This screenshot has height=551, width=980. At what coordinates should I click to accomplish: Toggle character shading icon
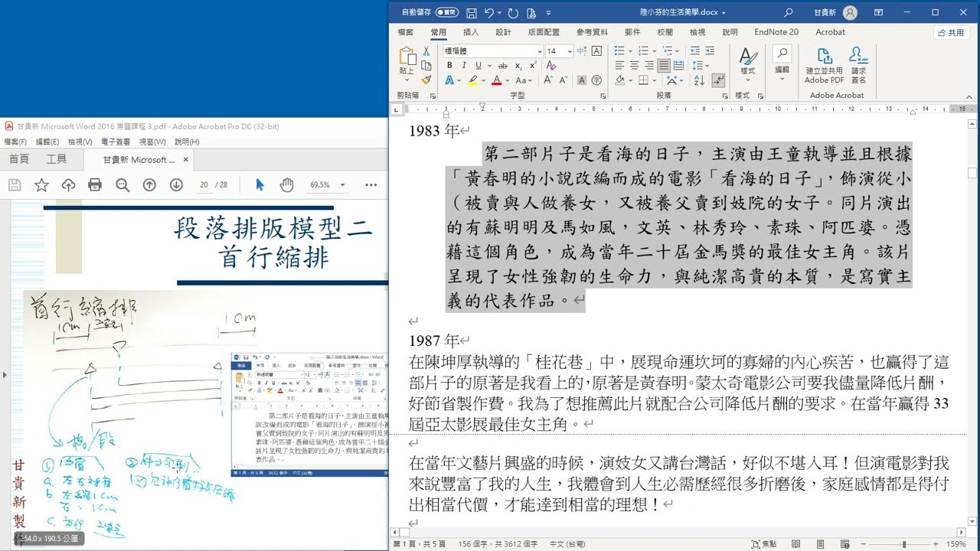click(582, 80)
